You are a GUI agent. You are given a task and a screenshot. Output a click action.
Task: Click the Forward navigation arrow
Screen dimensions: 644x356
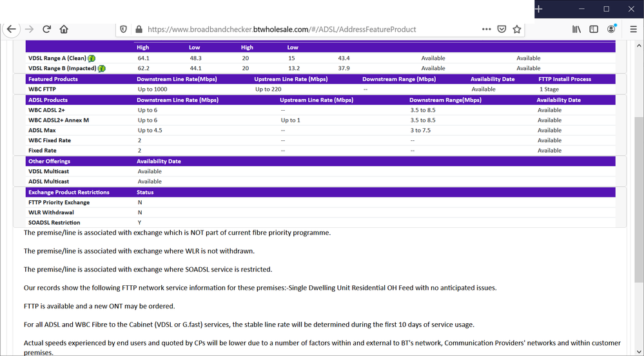29,30
